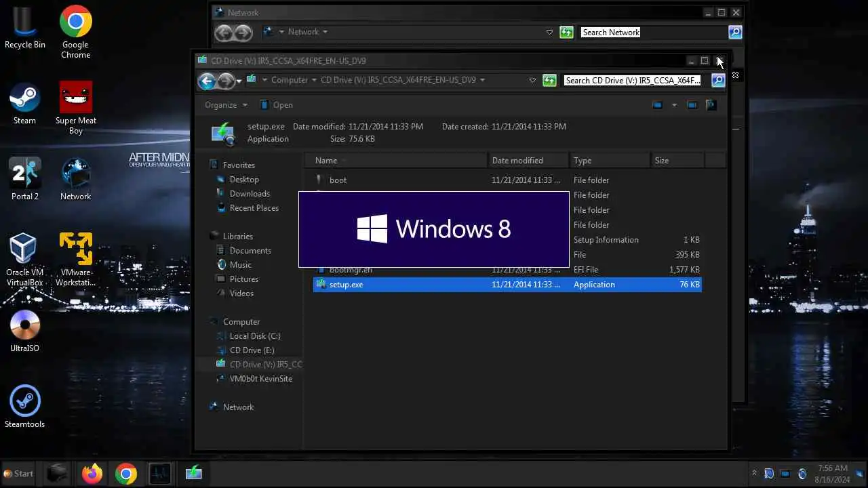Open the recent pages dropdown beside Forward
This screenshot has height=488, width=868.
tap(239, 81)
